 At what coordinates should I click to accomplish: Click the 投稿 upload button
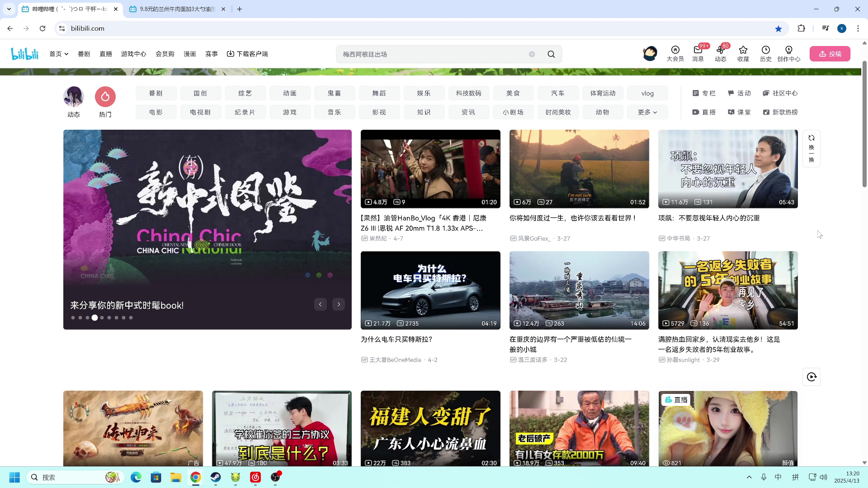tap(830, 54)
